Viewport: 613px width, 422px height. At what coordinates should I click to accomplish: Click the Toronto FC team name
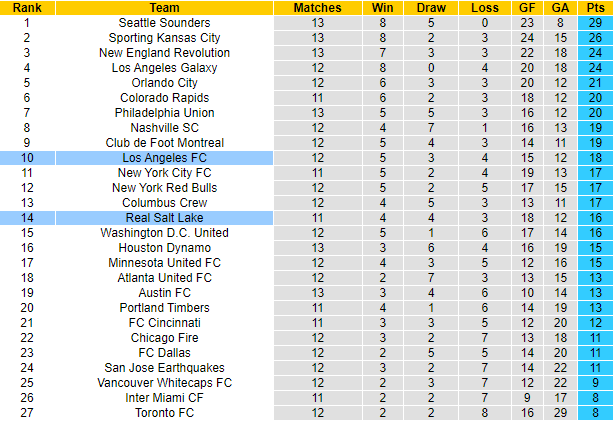[x=164, y=413]
